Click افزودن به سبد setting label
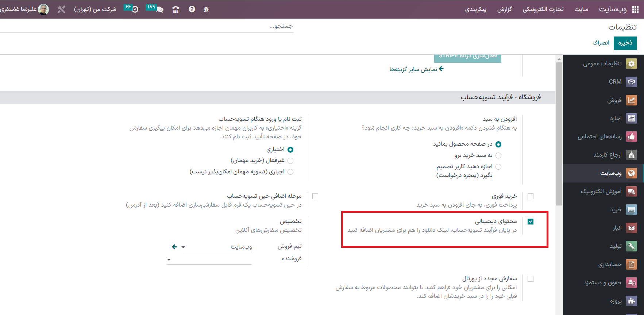Image resolution: width=644 pixels, height=315 pixels. pos(500,119)
